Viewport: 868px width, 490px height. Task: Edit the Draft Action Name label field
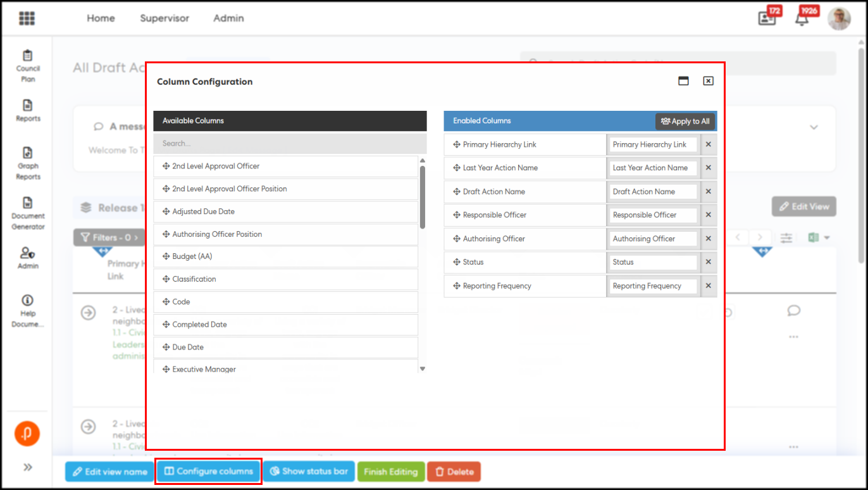click(x=652, y=192)
